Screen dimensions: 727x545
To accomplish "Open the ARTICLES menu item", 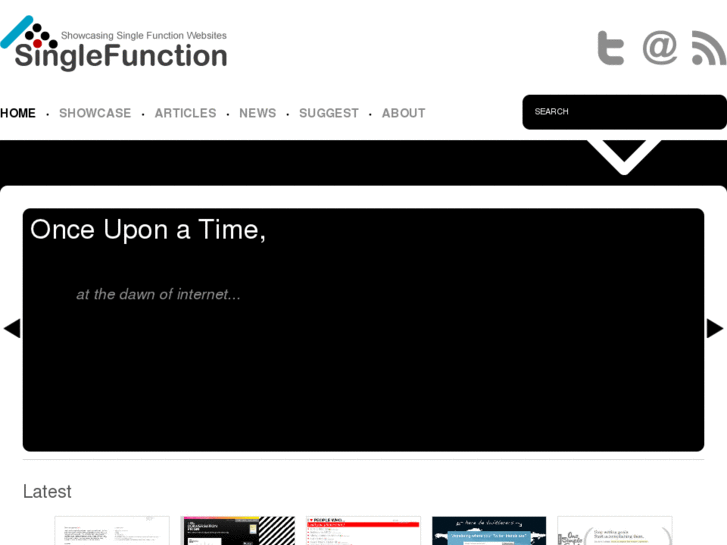I will [185, 113].
